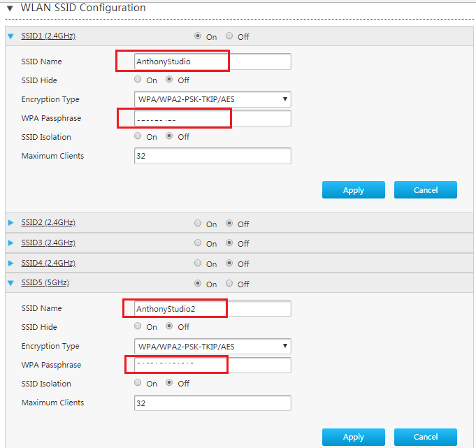Open Encryption Type dropdown for SSID1
Screen dimensions: 476x448
[x=212, y=99]
